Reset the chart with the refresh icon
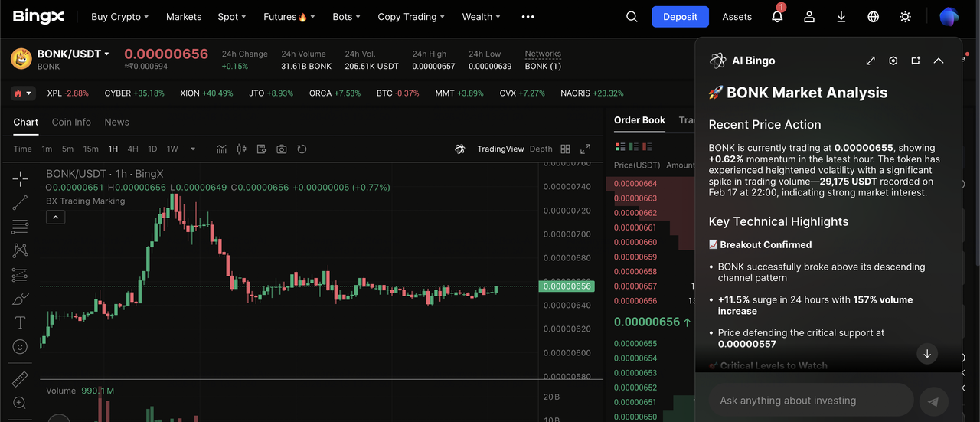 [302, 149]
